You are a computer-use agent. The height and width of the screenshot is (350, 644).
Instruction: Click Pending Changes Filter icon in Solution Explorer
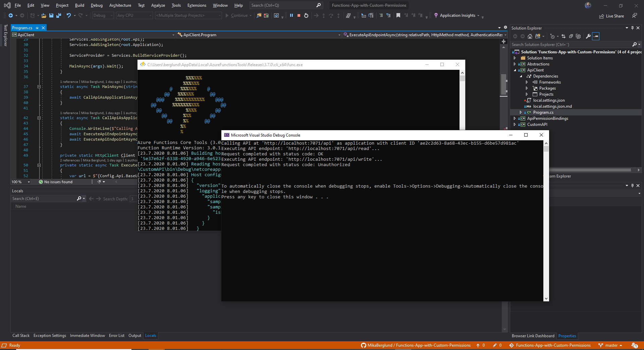pos(553,36)
